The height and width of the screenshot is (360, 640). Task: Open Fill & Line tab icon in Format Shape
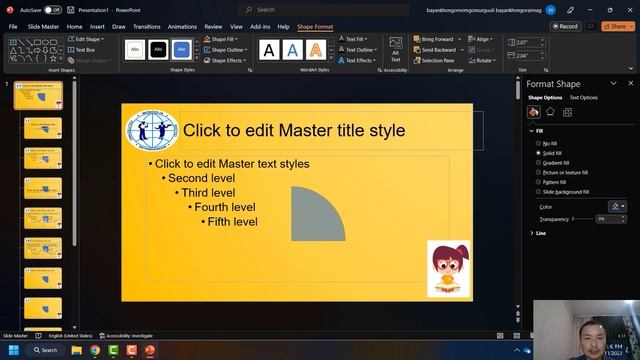pyautogui.click(x=533, y=112)
